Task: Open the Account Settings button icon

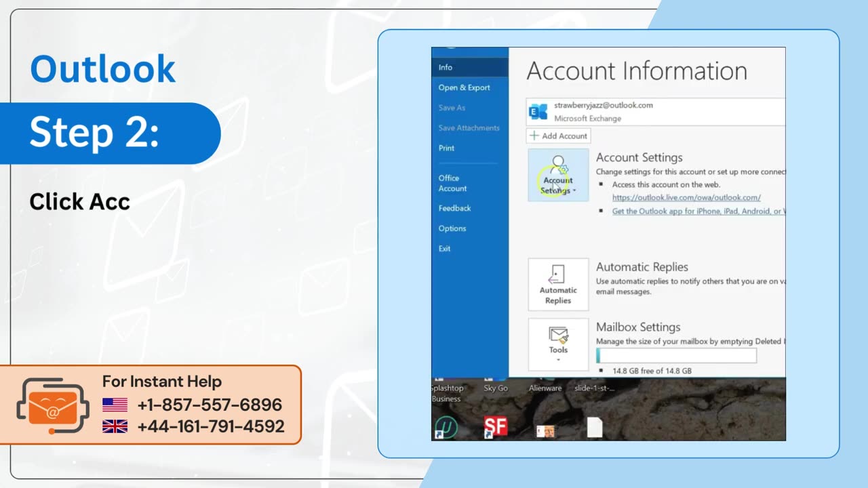Action: pos(558,175)
